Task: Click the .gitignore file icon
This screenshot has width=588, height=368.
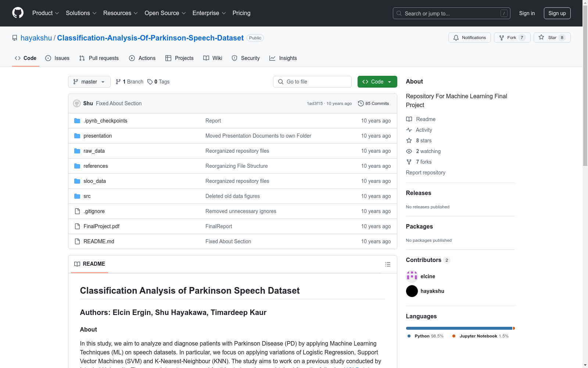Action: point(77,211)
